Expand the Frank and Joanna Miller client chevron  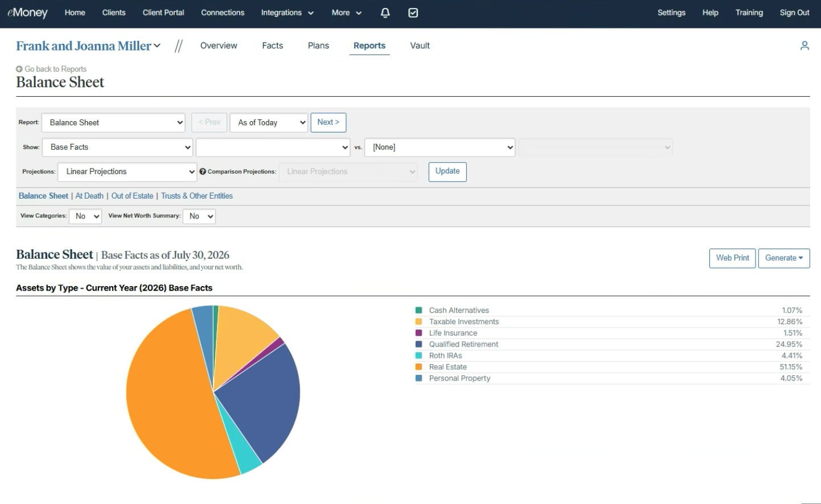click(157, 46)
